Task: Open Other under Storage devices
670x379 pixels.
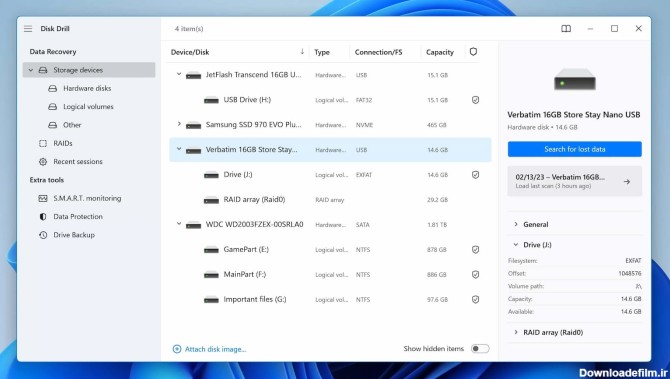Action: pyautogui.click(x=72, y=125)
